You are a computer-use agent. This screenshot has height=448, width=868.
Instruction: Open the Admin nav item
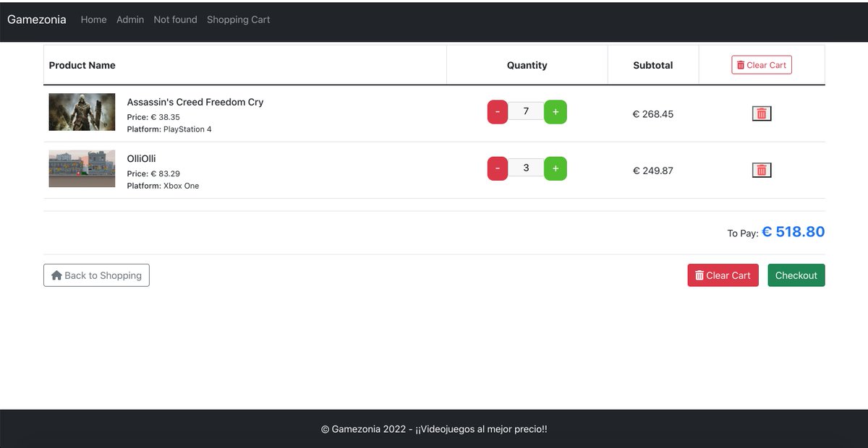(x=130, y=20)
